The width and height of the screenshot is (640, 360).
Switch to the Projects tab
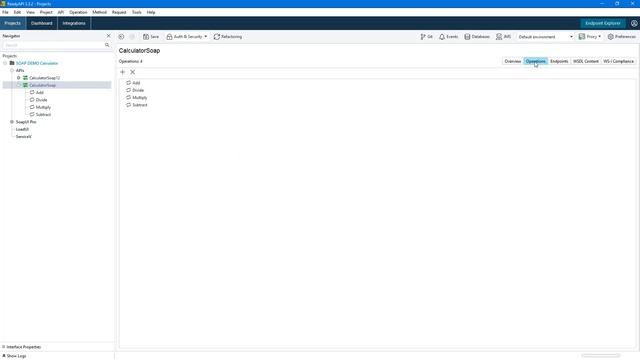[x=13, y=23]
